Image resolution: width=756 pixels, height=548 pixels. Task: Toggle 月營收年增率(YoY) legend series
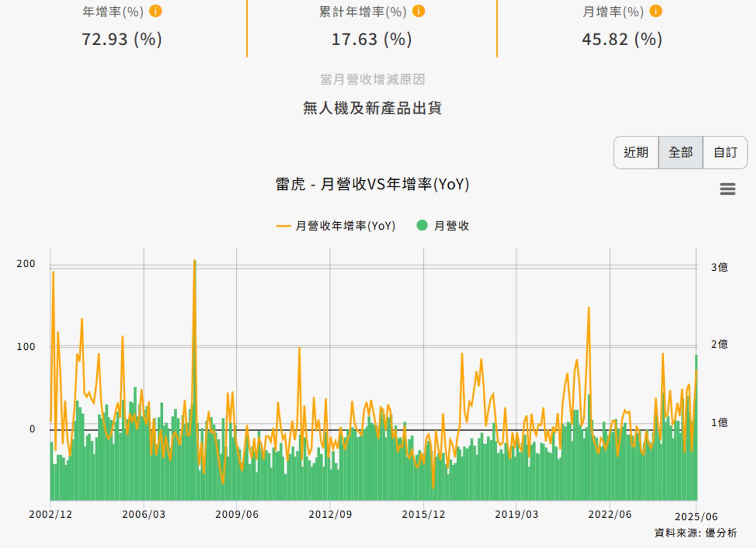pyautogui.click(x=336, y=226)
